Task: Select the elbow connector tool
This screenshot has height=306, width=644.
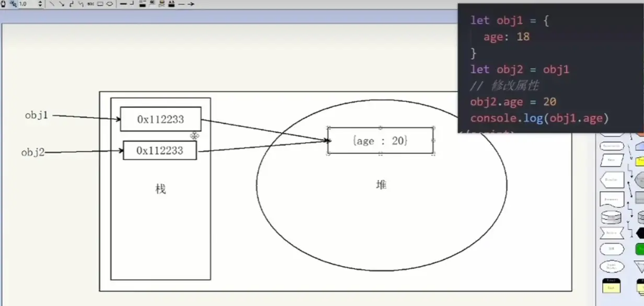Action: click(x=72, y=4)
